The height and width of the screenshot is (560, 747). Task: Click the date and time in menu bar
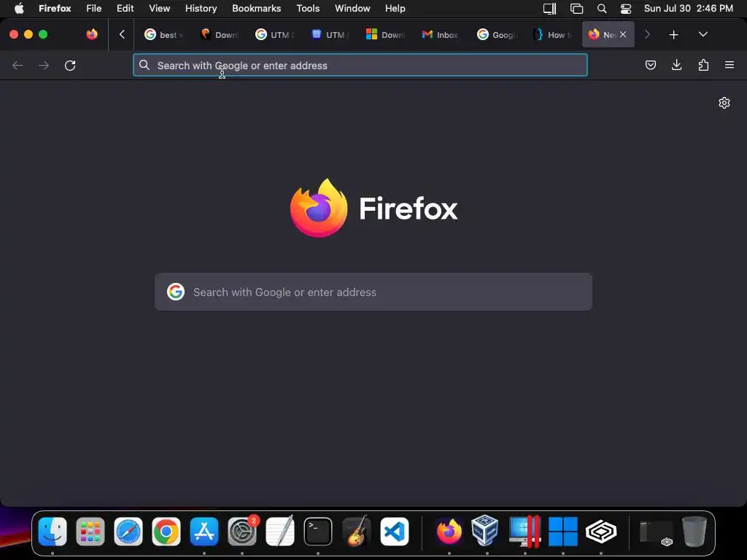click(689, 9)
